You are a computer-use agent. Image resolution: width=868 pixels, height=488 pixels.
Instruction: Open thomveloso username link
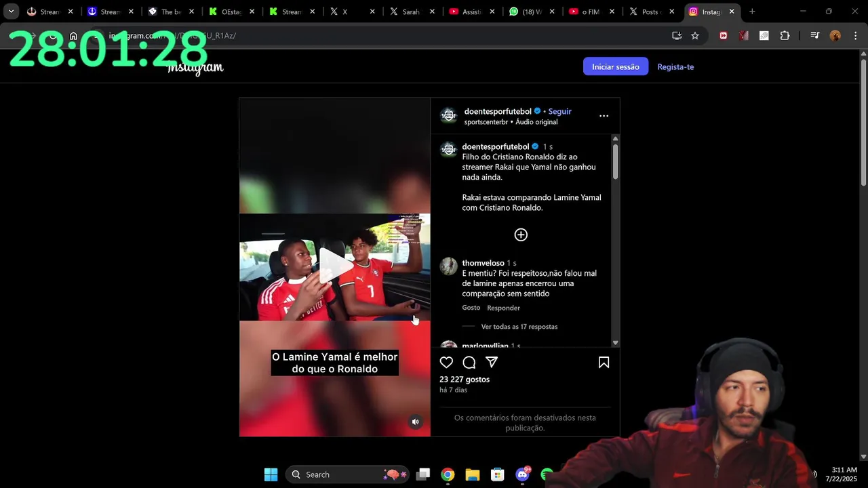point(483,263)
